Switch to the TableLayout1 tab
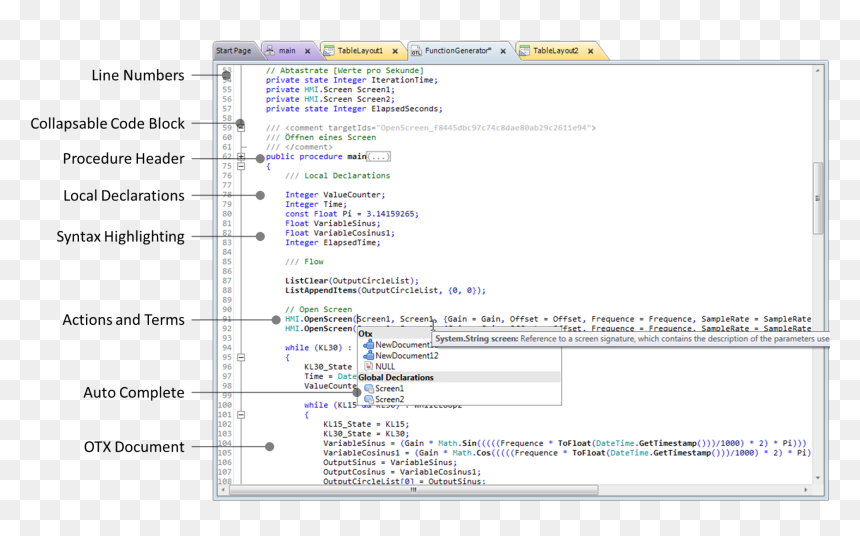 click(360, 50)
